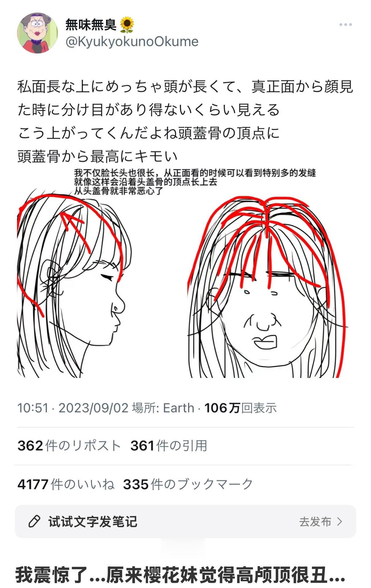This screenshot has width=371, height=588.
Task: Open the 335 件のブックマーク count
Action: click(188, 484)
